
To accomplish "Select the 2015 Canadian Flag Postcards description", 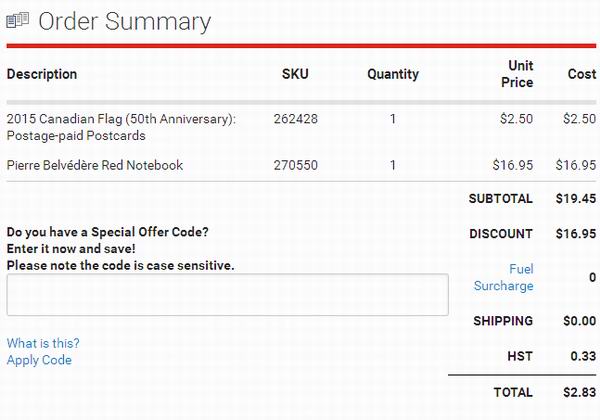I will [x=121, y=127].
